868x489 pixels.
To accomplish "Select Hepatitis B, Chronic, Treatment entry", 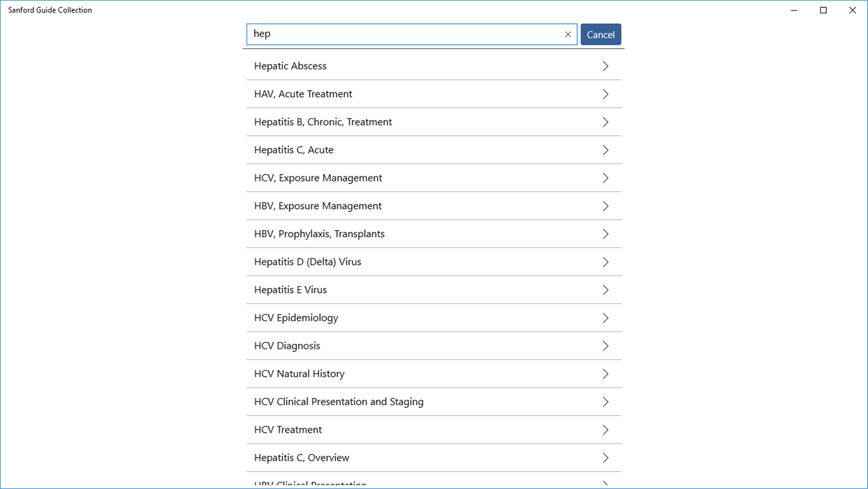I will coord(323,122).
